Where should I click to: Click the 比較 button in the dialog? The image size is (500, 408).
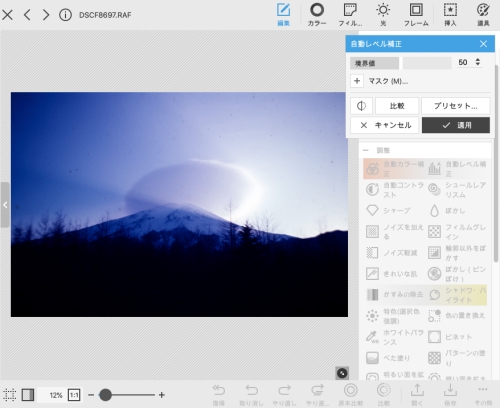(x=397, y=106)
